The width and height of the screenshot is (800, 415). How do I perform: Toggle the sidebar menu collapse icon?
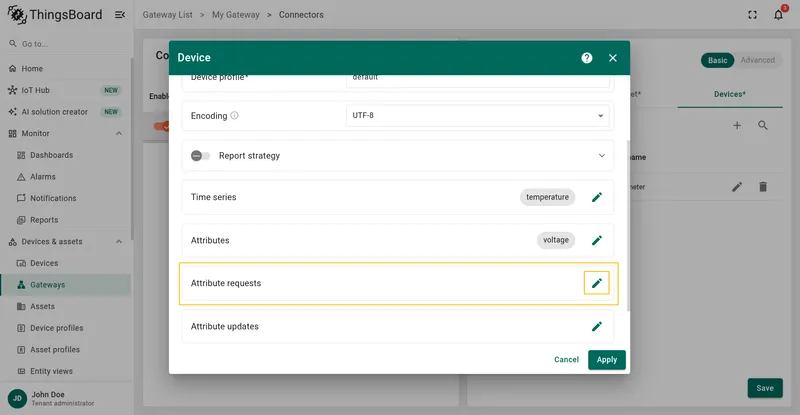click(120, 15)
